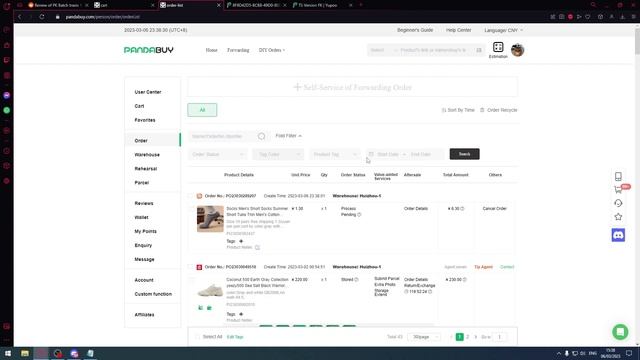Go to Wallet in the sidebar
This screenshot has height=360, width=640.
click(141, 218)
